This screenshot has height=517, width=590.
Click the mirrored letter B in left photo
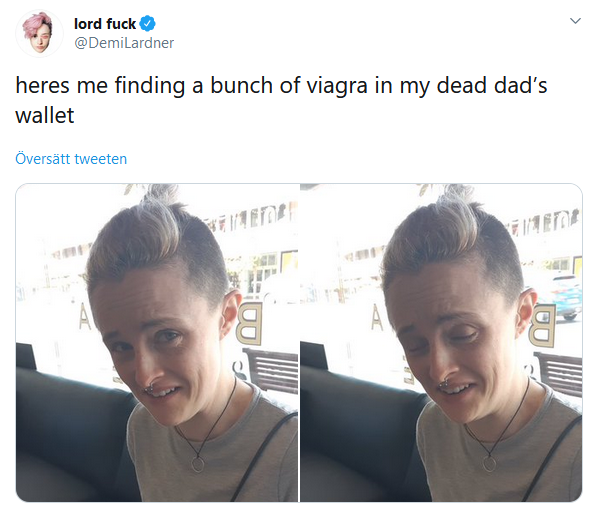249,324
